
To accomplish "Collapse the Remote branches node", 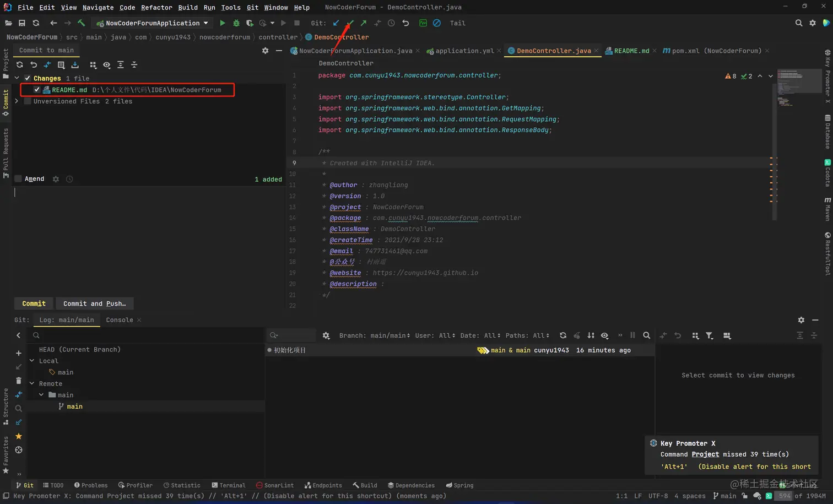I will 32,383.
